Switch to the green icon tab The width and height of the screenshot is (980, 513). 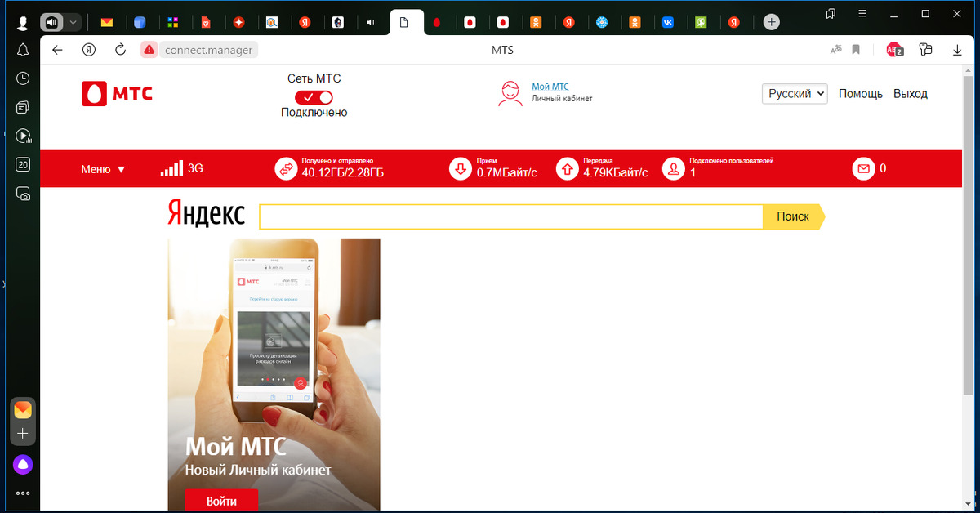[701, 22]
